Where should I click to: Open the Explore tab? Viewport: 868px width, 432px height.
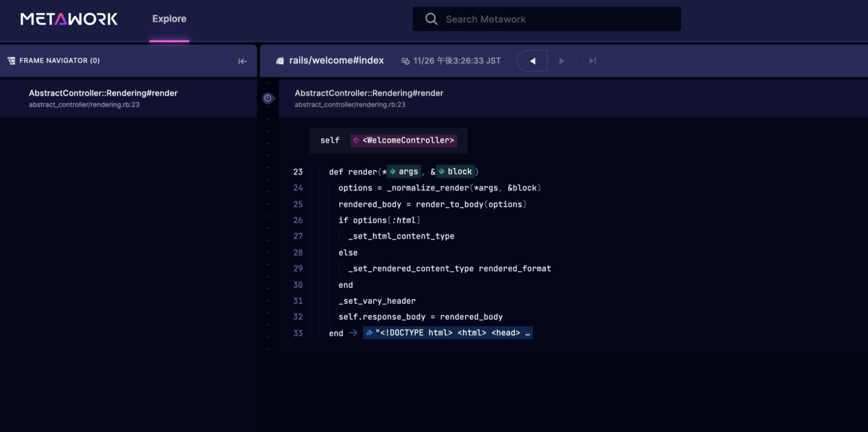pos(169,20)
